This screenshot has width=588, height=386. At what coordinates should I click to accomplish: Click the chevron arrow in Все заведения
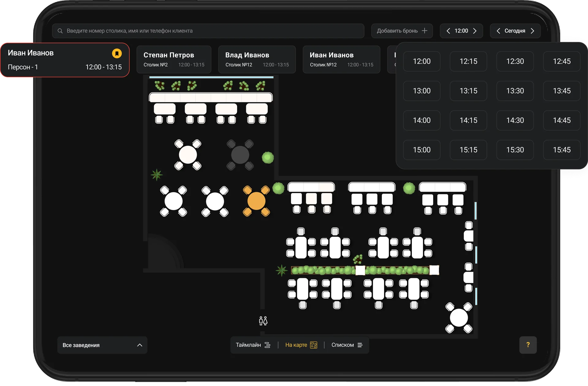click(140, 345)
